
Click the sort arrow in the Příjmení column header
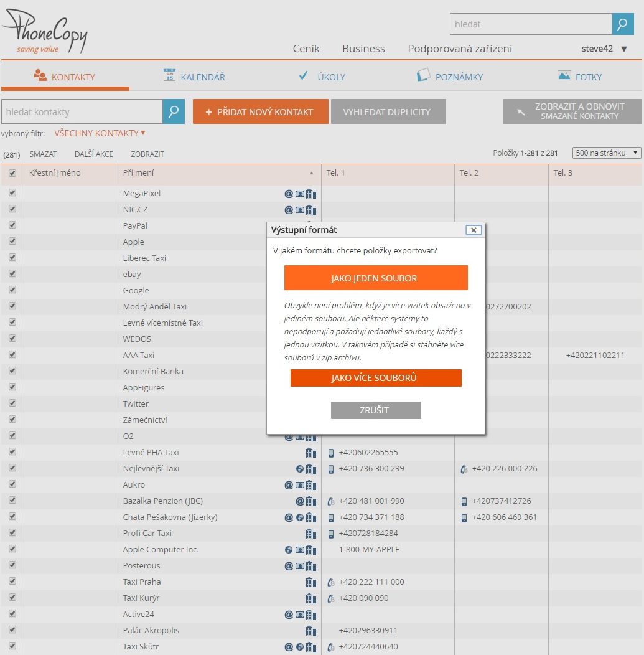coord(312,173)
